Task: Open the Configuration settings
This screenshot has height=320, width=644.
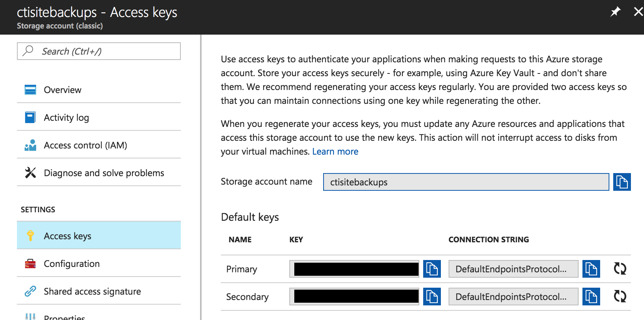Action: 99,263
